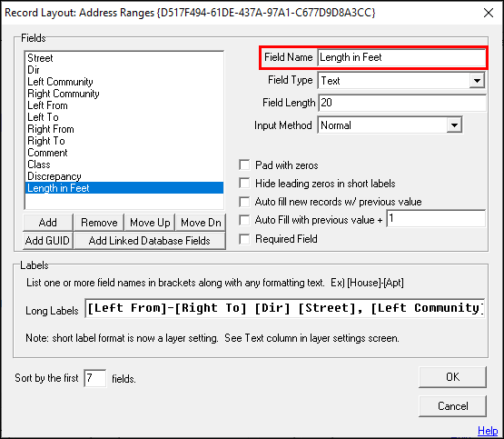This screenshot has width=504, height=439.
Task: Select the Discrepancy field row
Action: point(124,176)
